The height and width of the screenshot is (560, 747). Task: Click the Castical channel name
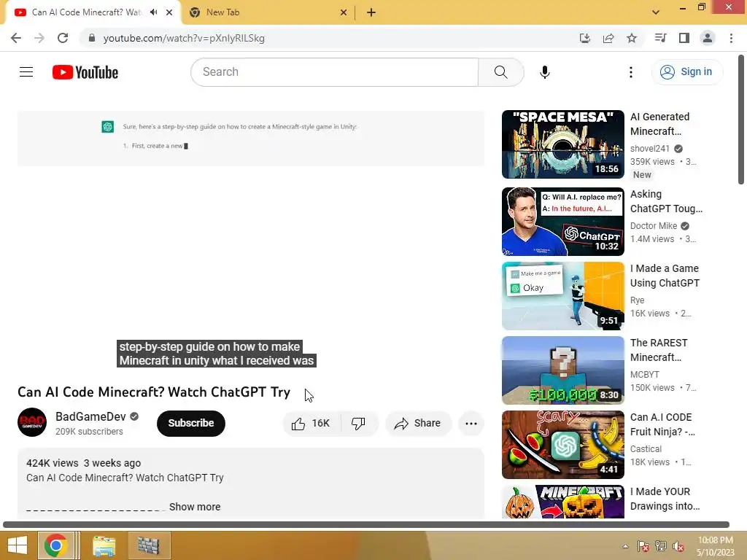[x=646, y=449]
